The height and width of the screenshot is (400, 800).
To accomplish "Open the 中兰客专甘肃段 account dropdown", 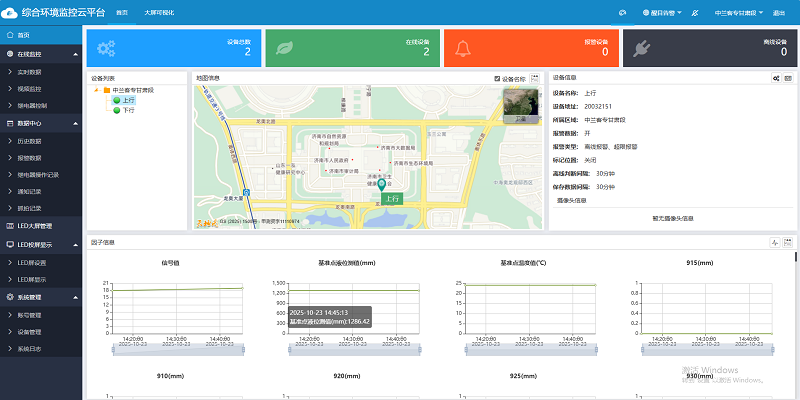I will (x=739, y=13).
